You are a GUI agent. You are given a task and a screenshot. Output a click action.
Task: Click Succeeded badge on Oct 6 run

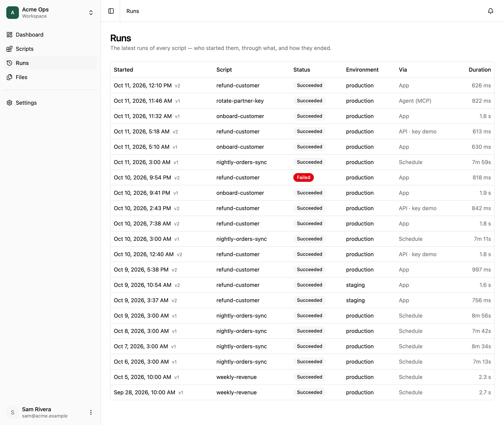coord(309,362)
